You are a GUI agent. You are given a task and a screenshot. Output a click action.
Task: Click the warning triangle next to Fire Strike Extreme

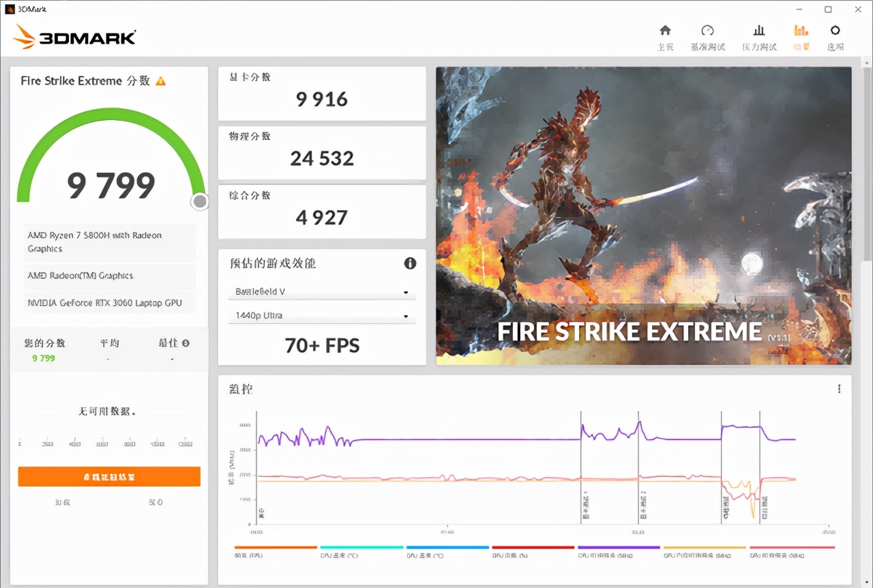[x=160, y=80]
